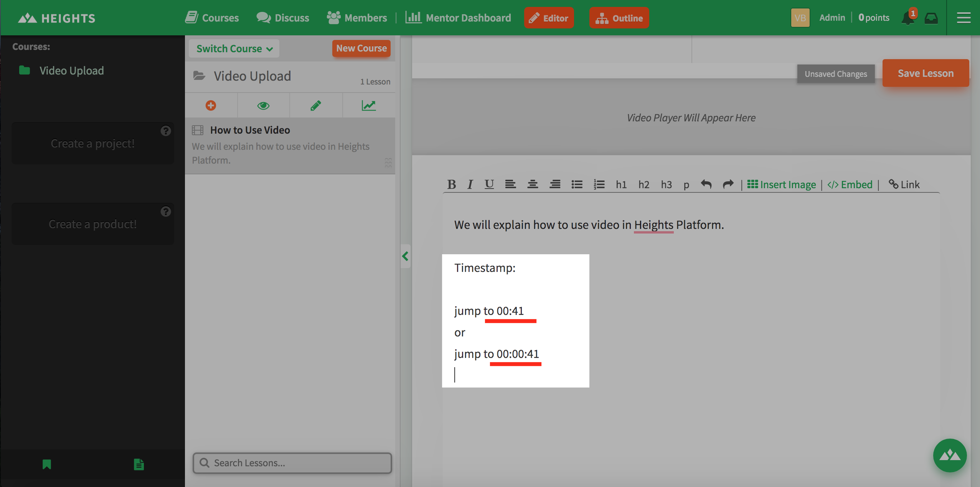Click the bookmark icon in sidebar footer
This screenshot has height=487, width=980.
pos(47,464)
